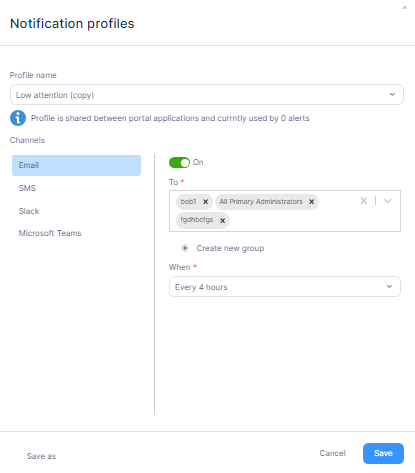Select the Email channel

[76, 165]
